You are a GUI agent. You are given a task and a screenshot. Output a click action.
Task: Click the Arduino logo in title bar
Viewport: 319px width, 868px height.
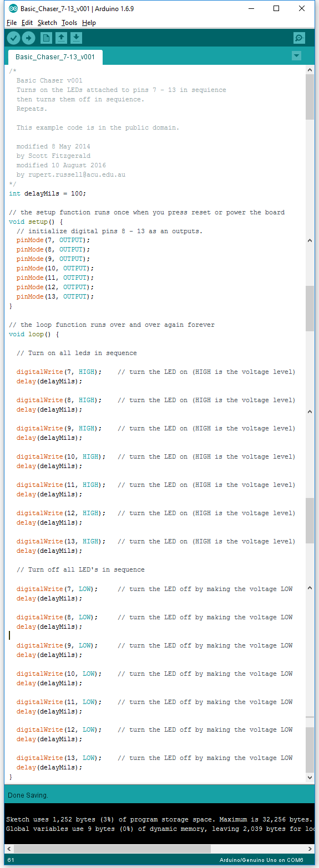tap(13, 9)
